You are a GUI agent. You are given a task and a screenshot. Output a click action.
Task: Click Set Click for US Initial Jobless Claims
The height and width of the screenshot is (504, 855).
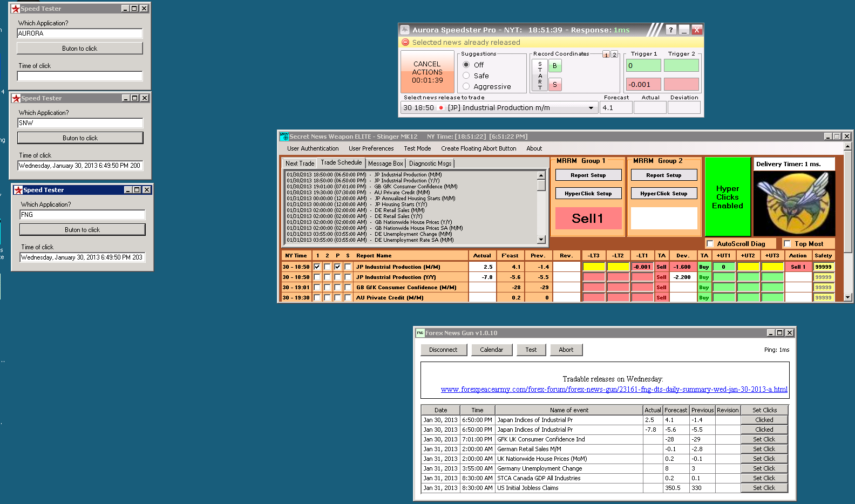pyautogui.click(x=764, y=488)
